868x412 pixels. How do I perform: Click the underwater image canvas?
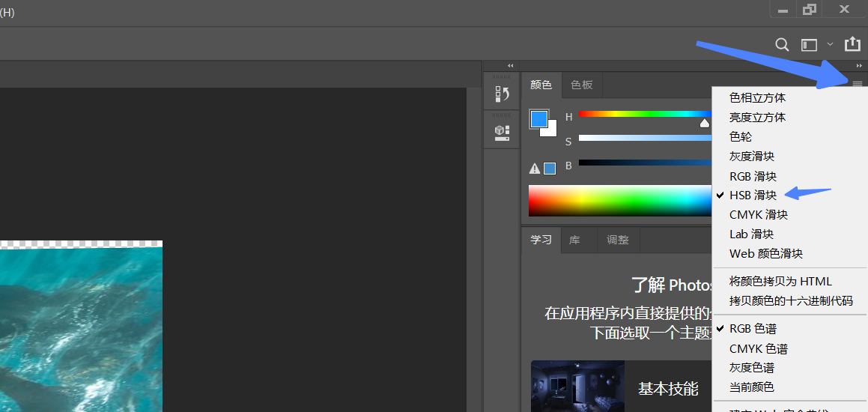coord(81,330)
